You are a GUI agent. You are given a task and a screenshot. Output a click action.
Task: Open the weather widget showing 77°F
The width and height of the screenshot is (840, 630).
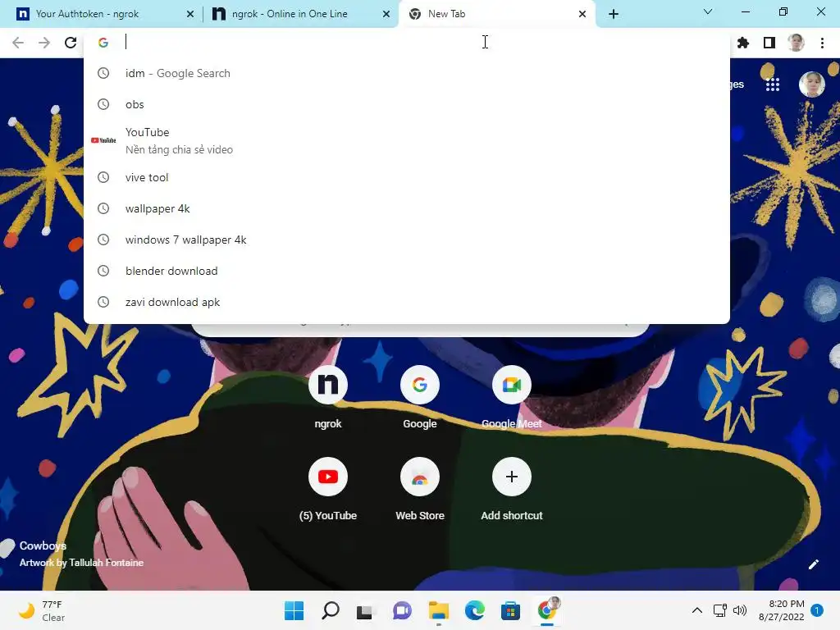pyautogui.click(x=42, y=610)
